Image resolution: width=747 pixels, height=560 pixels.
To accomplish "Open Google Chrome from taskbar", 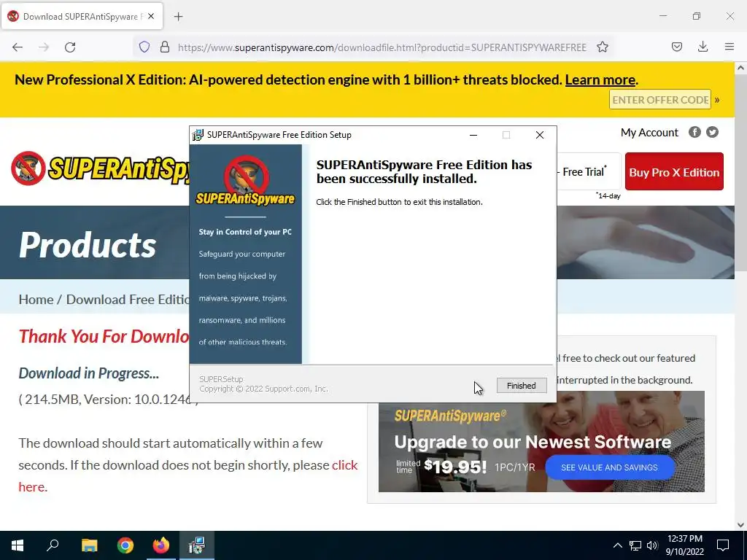I will (125, 545).
